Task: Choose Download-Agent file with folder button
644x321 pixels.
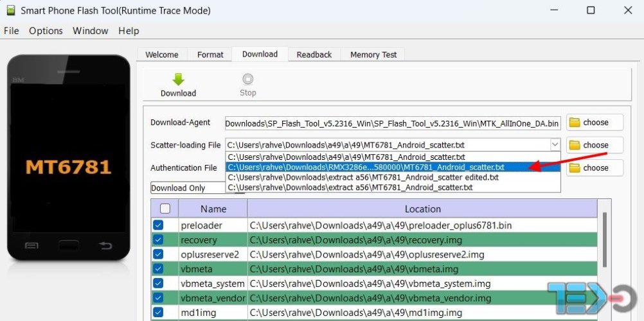Action: (x=595, y=123)
